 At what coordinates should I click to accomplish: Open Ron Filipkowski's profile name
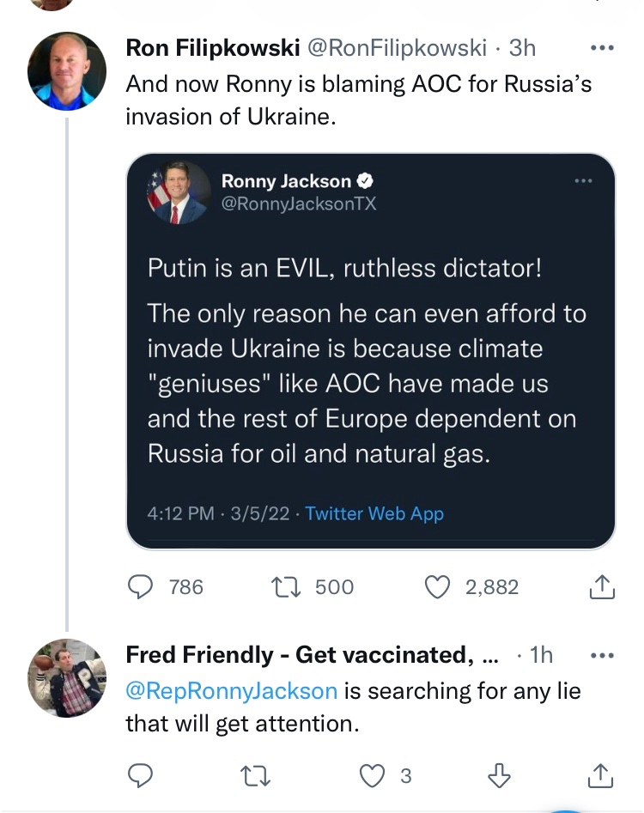coord(210,48)
